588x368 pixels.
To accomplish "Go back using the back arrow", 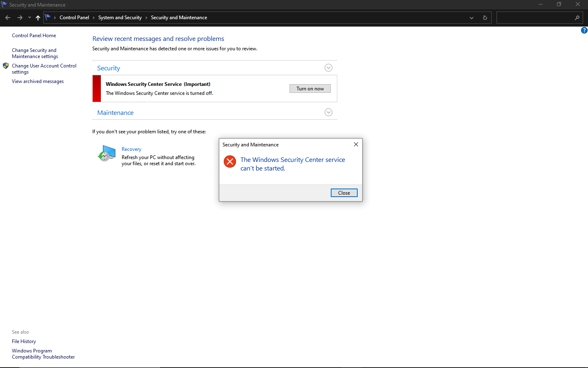I will point(8,18).
